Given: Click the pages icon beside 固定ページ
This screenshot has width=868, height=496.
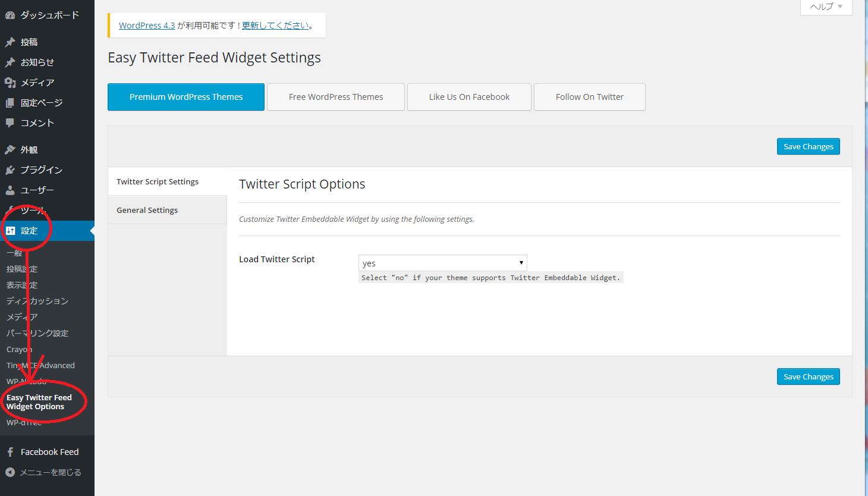Looking at the screenshot, I should 10,103.
